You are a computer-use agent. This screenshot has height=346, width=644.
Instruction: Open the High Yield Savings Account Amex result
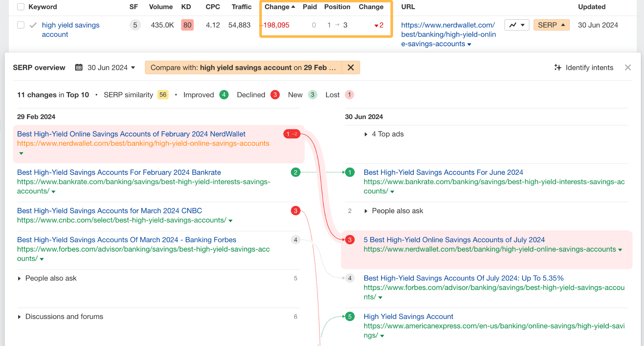tap(408, 316)
